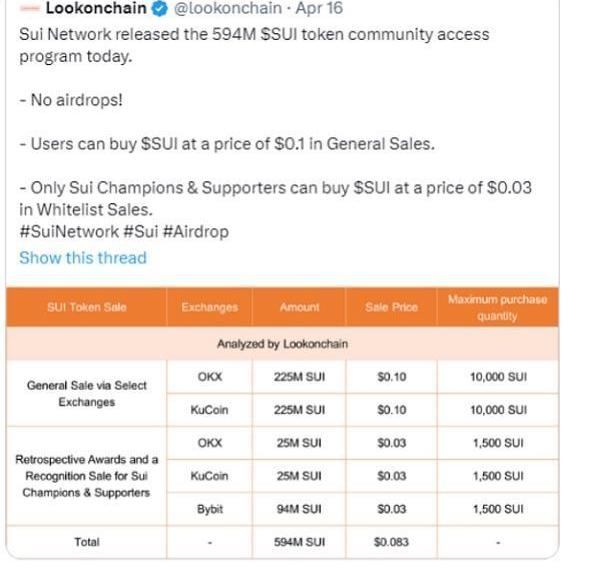Click the SUI Token Sale column header
This screenshot has height=569, width=600.
(87, 307)
